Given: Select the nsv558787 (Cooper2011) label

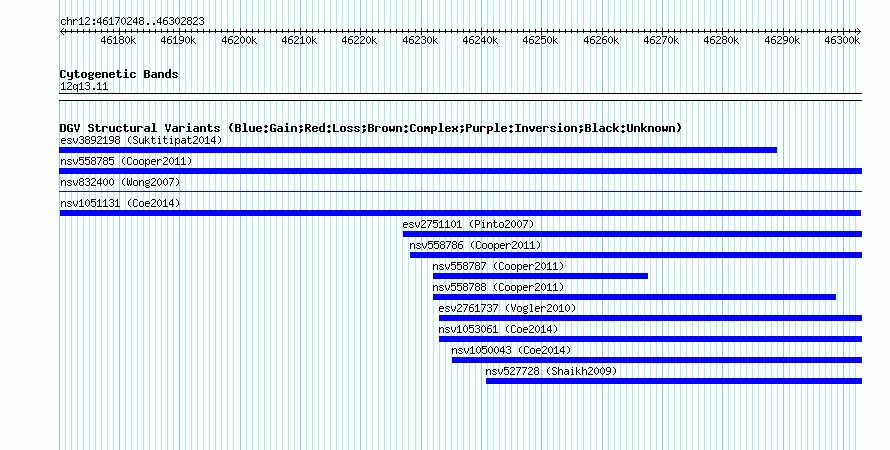Looking at the screenshot, I should 498,266.
